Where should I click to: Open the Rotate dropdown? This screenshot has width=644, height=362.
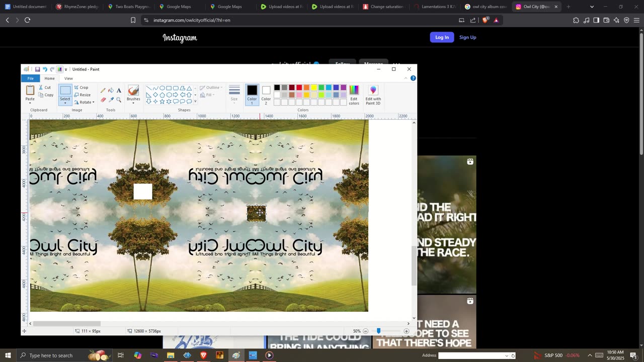click(84, 103)
